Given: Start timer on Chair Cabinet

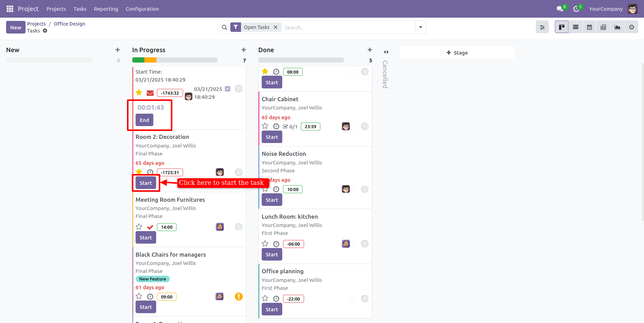Looking at the screenshot, I should tap(272, 137).
